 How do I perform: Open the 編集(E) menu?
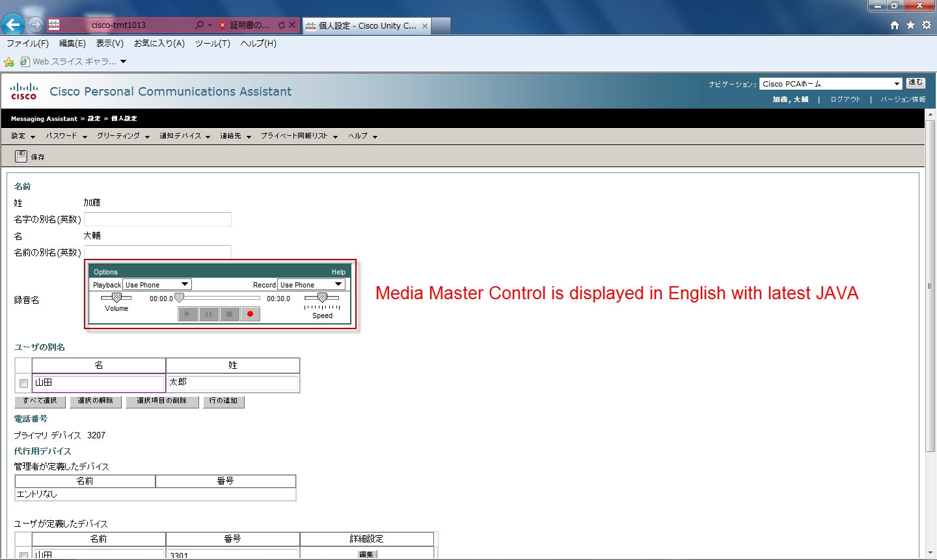coord(72,44)
